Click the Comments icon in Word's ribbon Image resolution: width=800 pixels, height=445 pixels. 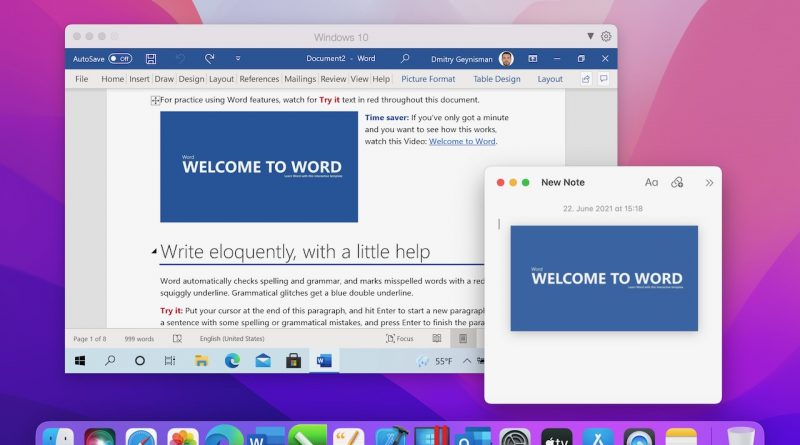coord(604,79)
